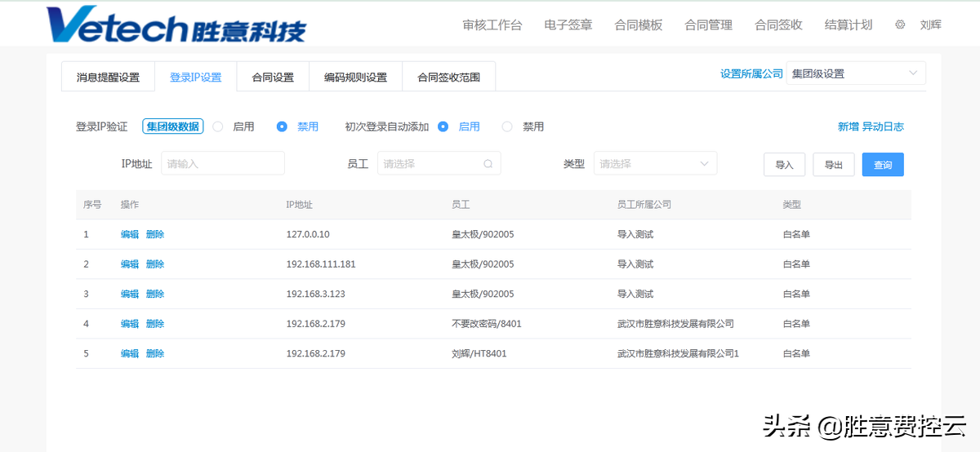Viewport: 980px width, 452px height.
Task: Click user name 刘辉 in header
Action: click(931, 24)
